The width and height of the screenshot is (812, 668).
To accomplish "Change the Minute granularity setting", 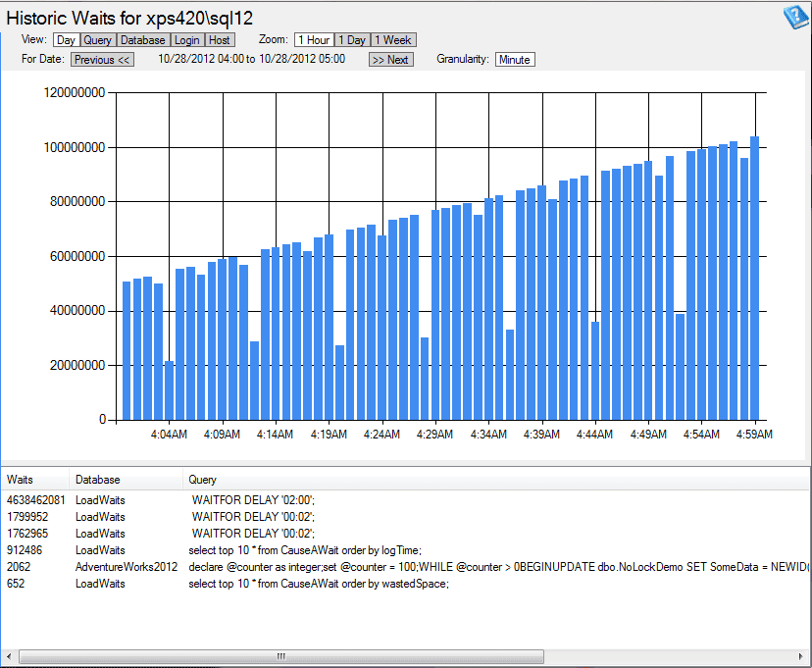I will tap(515, 59).
